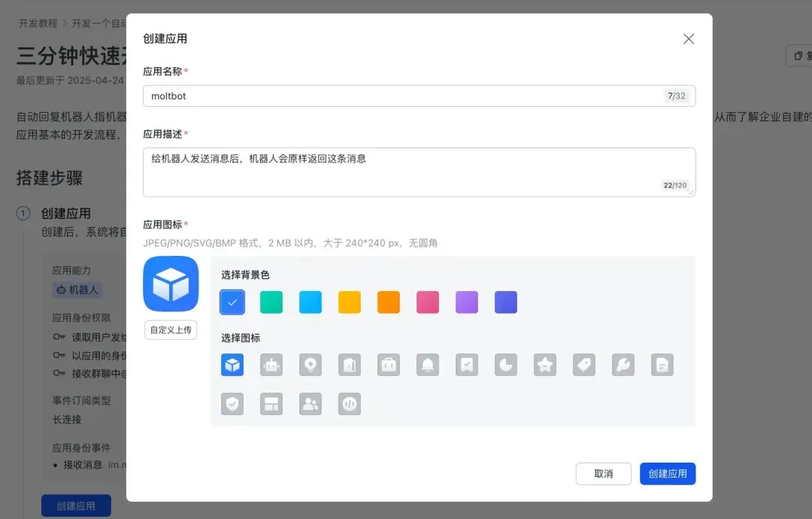
Task: Select the bell notification icon
Action: pyautogui.click(x=428, y=365)
